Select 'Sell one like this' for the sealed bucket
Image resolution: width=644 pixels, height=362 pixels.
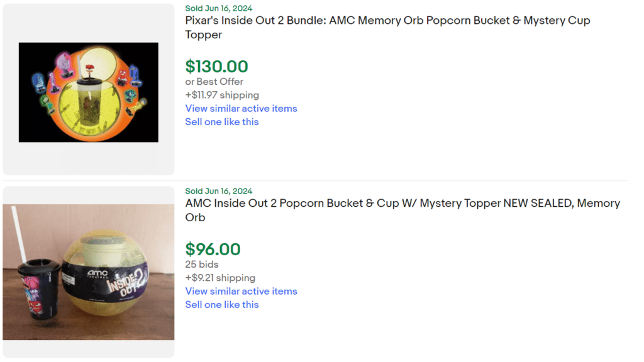pos(221,304)
